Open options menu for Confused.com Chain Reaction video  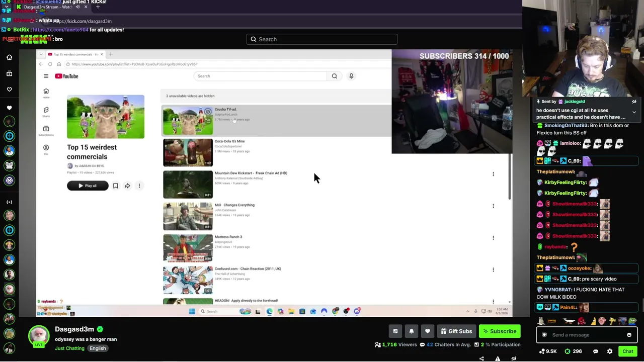[x=493, y=269]
